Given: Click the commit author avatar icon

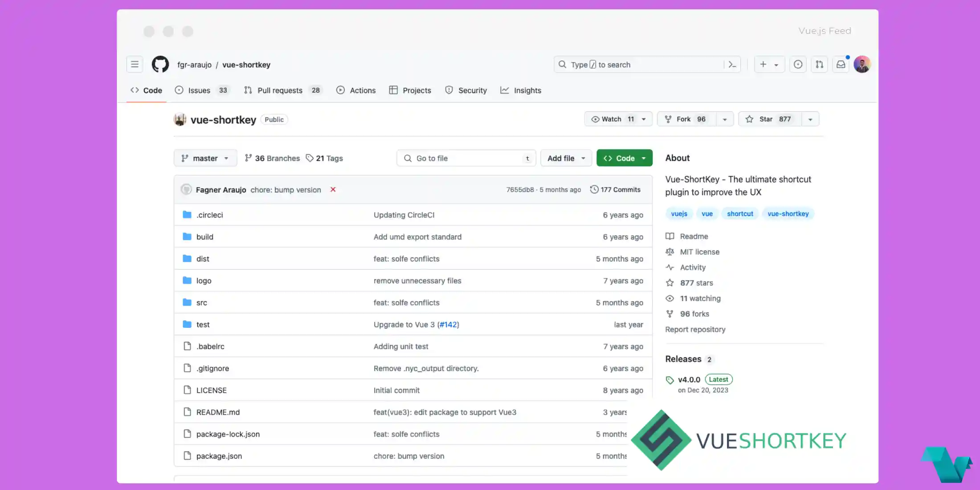Looking at the screenshot, I should coord(186,190).
